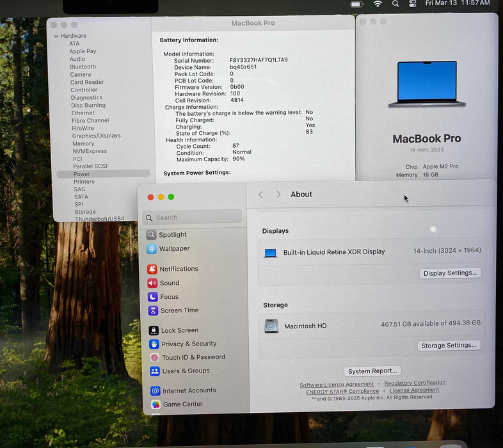Select SAS in hardware list
Image resolution: width=503 pixels, height=448 pixels.
79,189
